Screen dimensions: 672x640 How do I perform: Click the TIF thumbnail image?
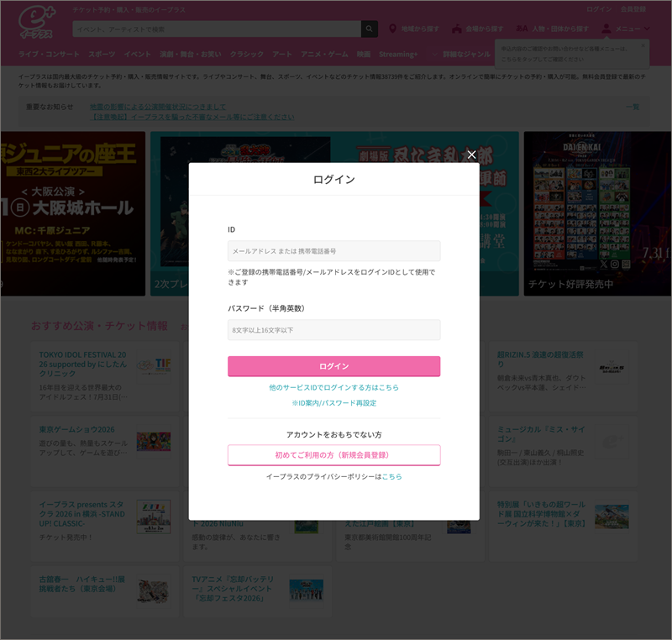click(154, 365)
